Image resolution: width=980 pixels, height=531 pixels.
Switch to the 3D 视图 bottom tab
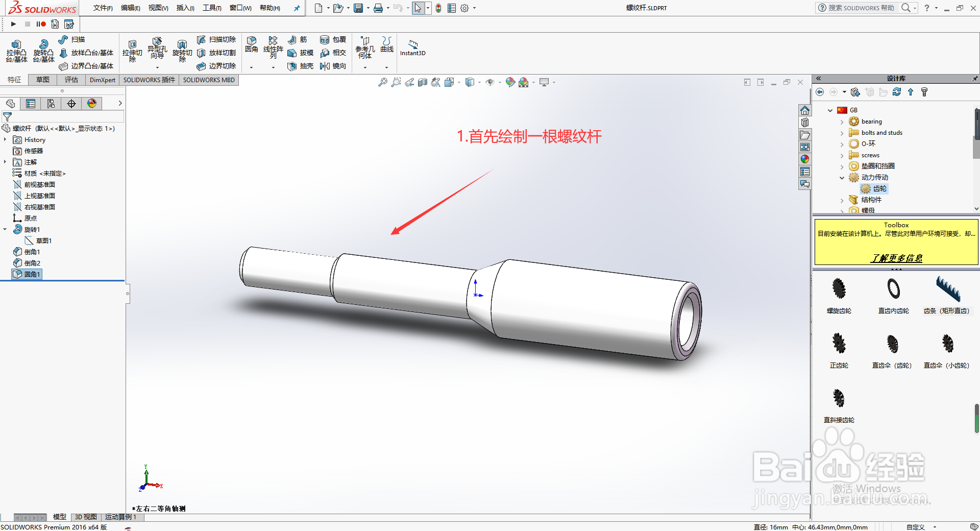(86, 517)
